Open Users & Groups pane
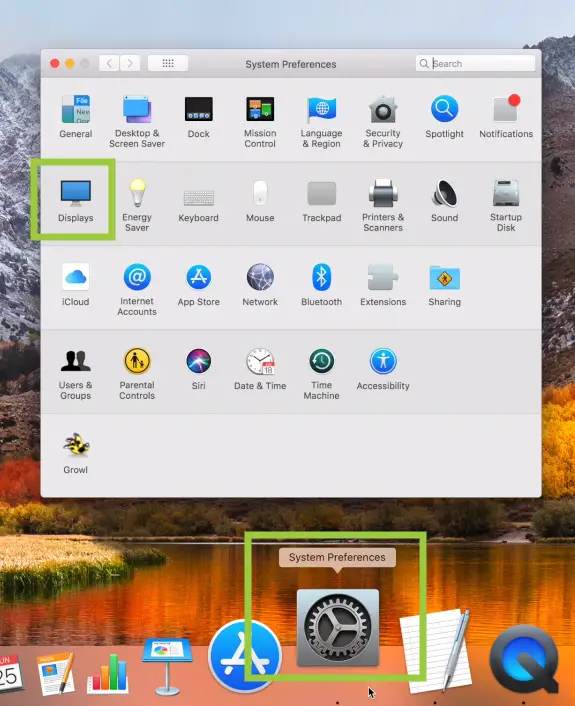575x706 pixels. pyautogui.click(x=76, y=373)
